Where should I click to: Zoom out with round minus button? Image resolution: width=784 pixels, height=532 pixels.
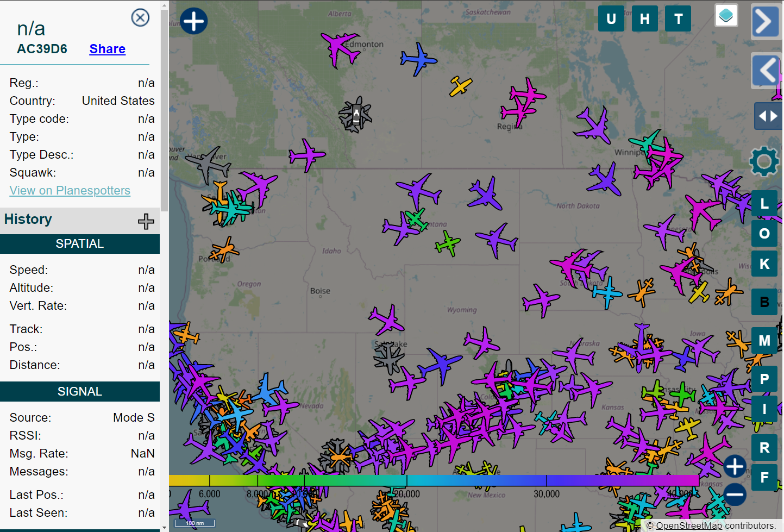point(735,495)
